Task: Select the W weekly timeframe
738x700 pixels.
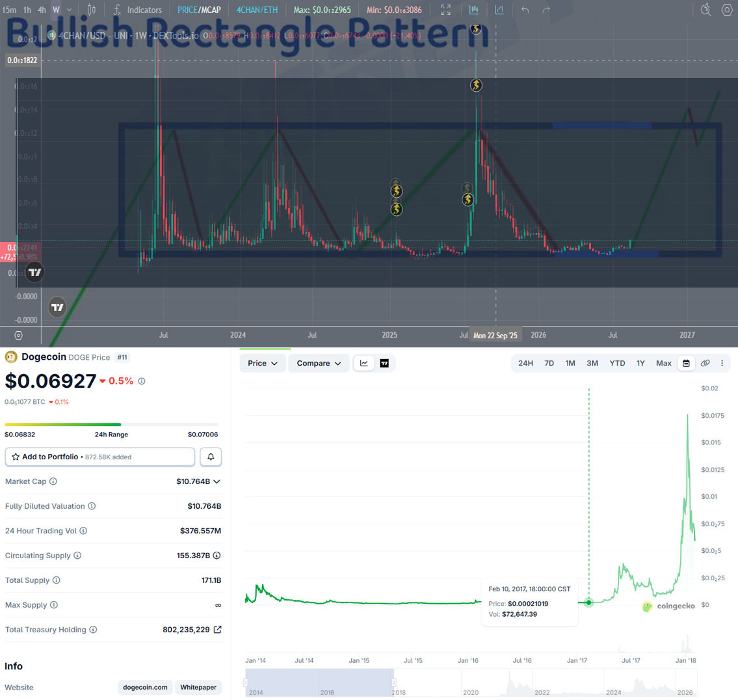Action: coord(57,9)
